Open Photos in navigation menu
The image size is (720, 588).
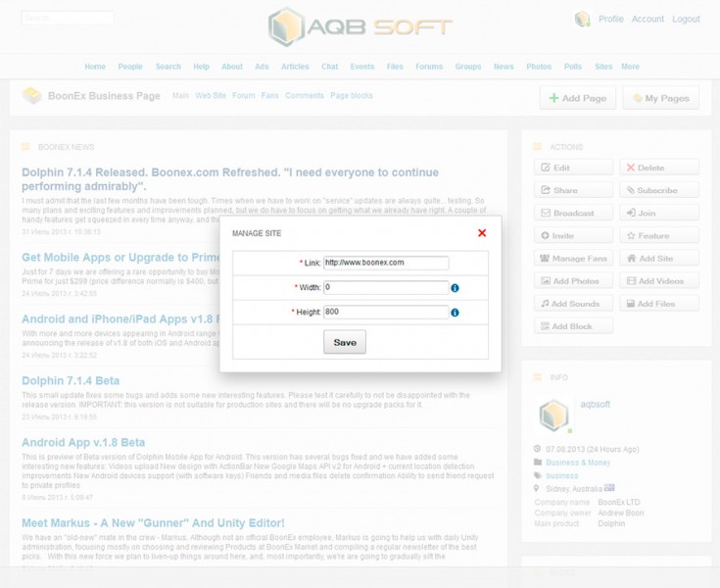pyautogui.click(x=539, y=67)
